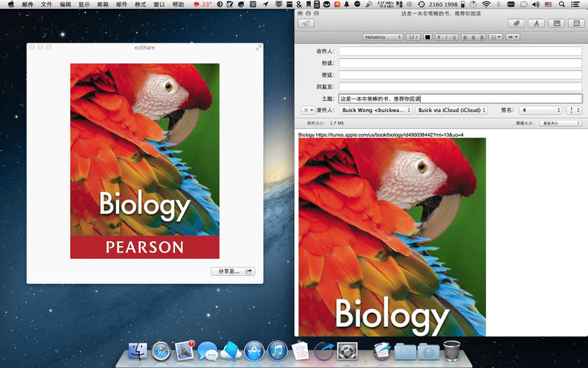Open the 显示 menu
This screenshot has width=588, height=368.
click(84, 4)
